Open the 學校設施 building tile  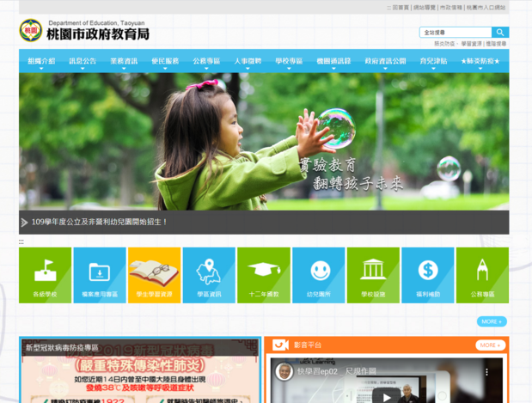pyautogui.click(x=373, y=275)
